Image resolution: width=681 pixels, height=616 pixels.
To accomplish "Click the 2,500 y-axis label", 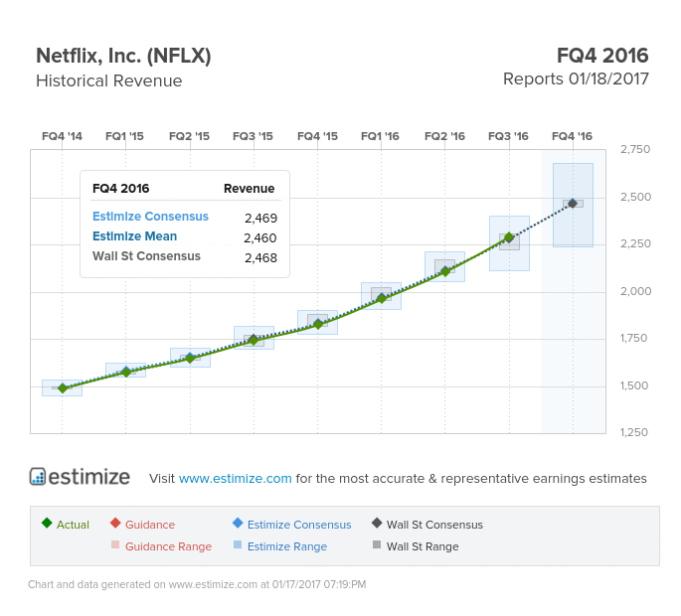I will pyautogui.click(x=636, y=197).
